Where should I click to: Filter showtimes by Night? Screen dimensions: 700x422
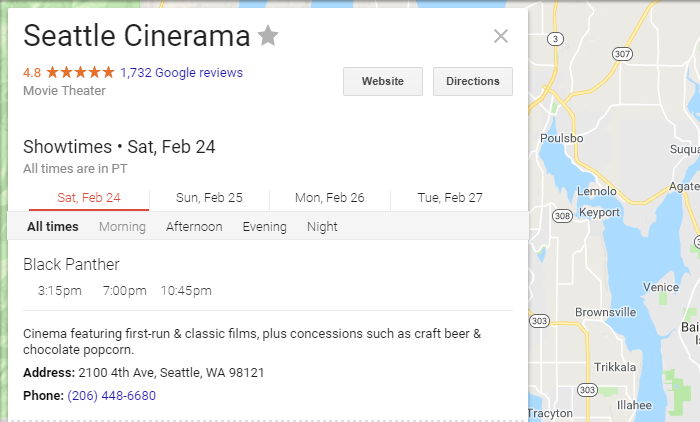coord(322,227)
